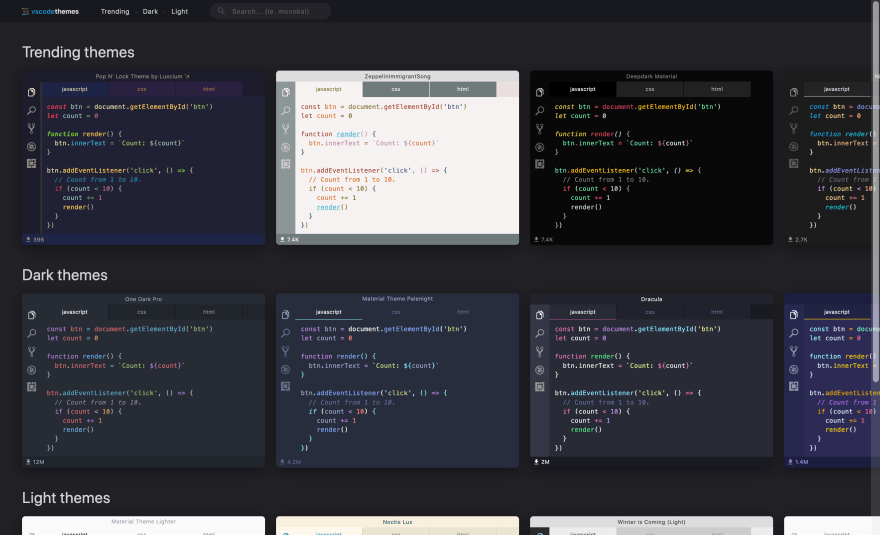
Task: Click the search magnifier icon in header
Action: (221, 11)
